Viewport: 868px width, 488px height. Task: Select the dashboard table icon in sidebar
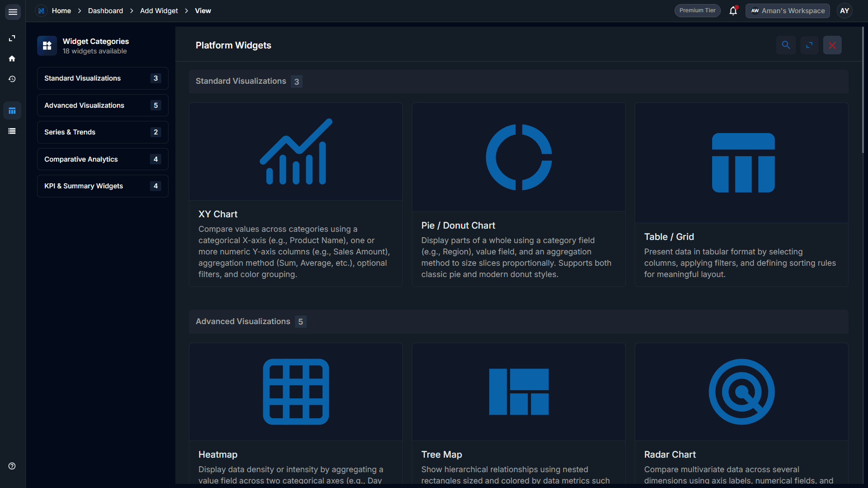coord(12,110)
